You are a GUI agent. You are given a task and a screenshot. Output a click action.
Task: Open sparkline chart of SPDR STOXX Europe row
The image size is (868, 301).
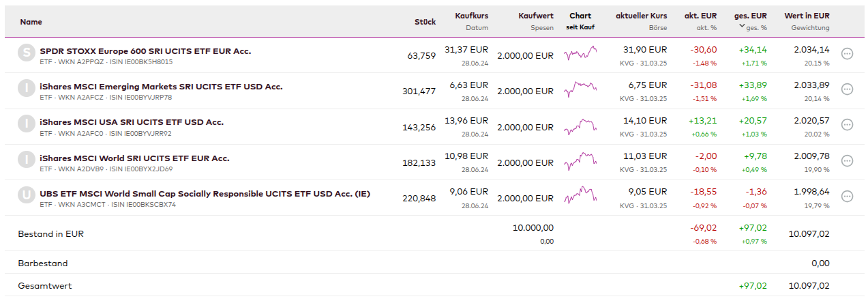tap(580, 53)
